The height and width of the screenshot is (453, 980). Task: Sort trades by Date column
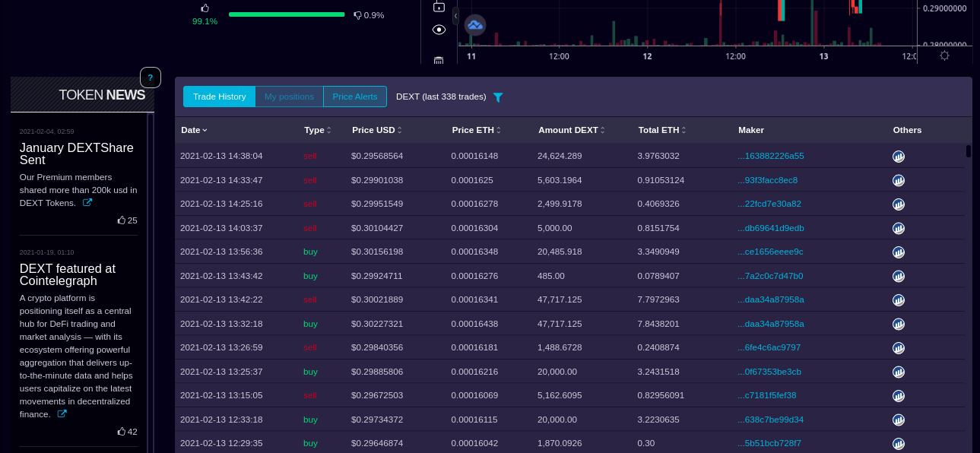coord(194,130)
